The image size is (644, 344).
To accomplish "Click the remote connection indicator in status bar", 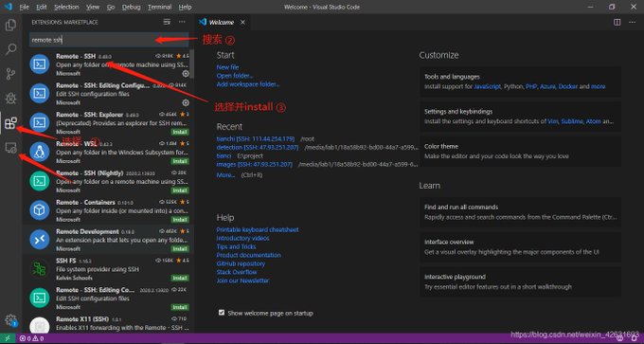I will [8, 338].
